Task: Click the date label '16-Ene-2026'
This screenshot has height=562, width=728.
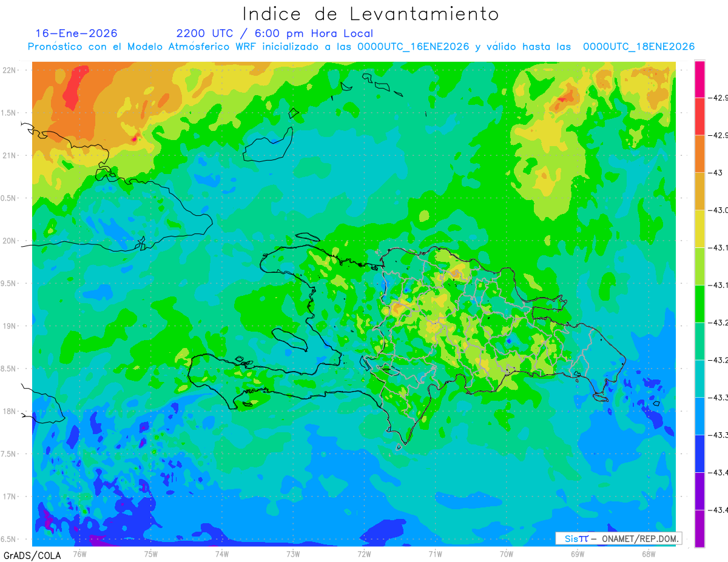Action: tap(76, 33)
